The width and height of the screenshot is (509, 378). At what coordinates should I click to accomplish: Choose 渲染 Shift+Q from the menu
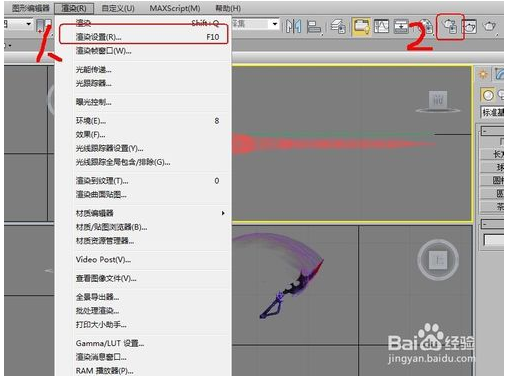[144, 23]
